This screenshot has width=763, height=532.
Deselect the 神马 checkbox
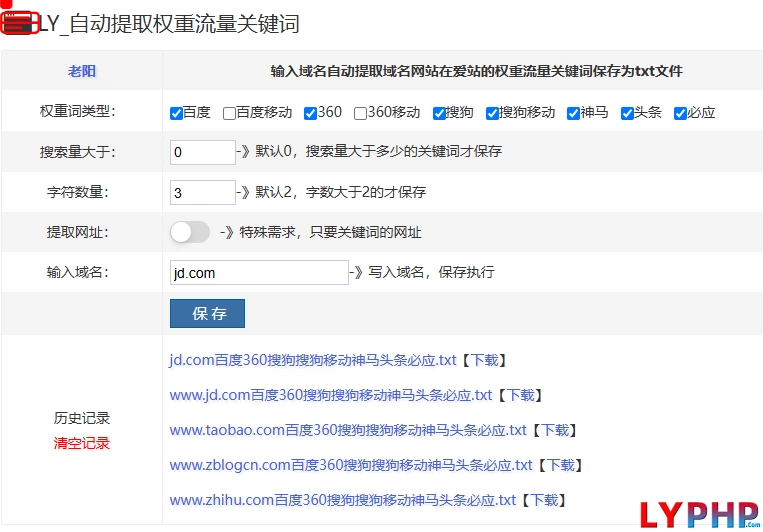pyautogui.click(x=574, y=113)
